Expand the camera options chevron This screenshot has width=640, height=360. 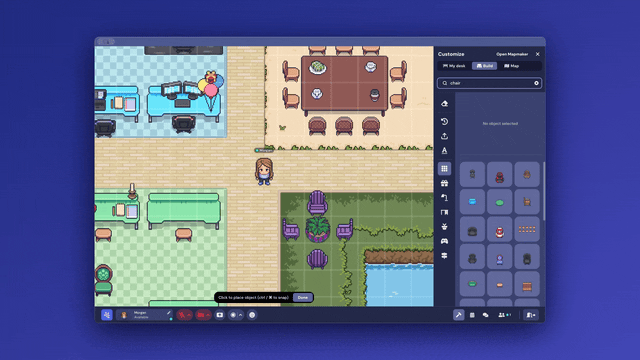(209, 315)
